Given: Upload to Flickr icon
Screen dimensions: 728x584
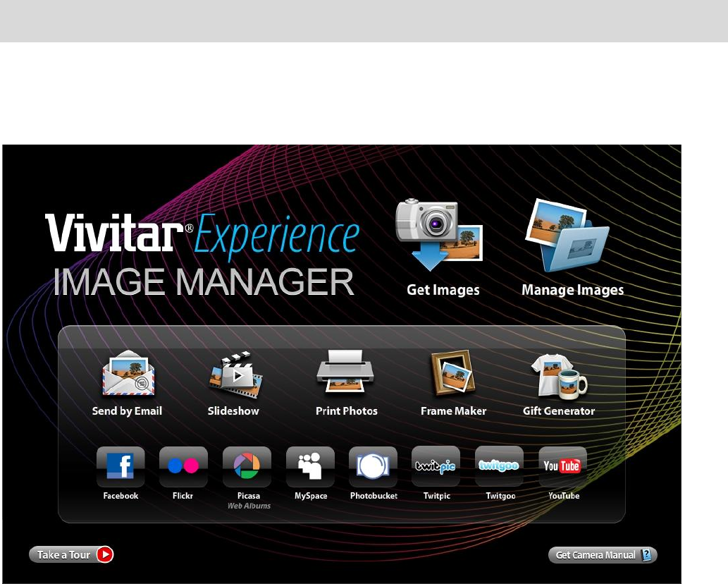Looking at the screenshot, I should point(183,466).
